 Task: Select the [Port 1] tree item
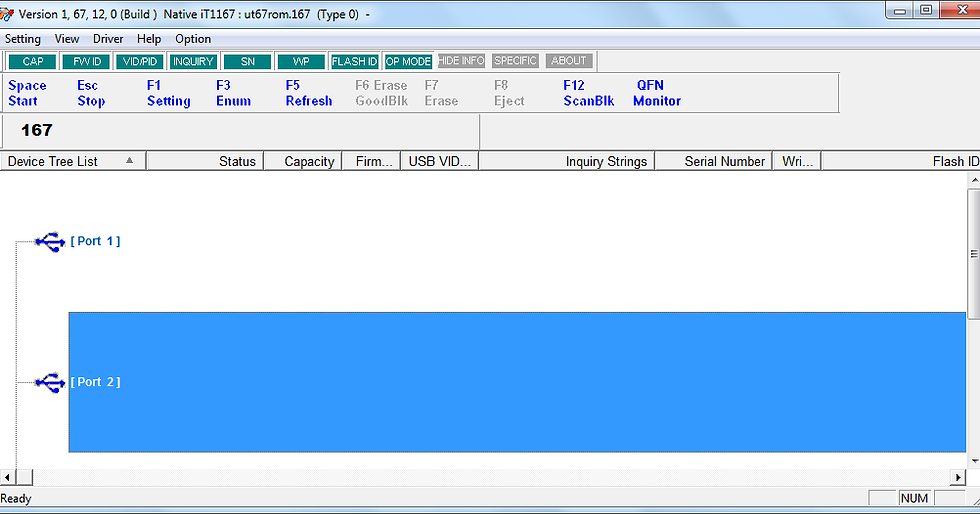coord(95,241)
